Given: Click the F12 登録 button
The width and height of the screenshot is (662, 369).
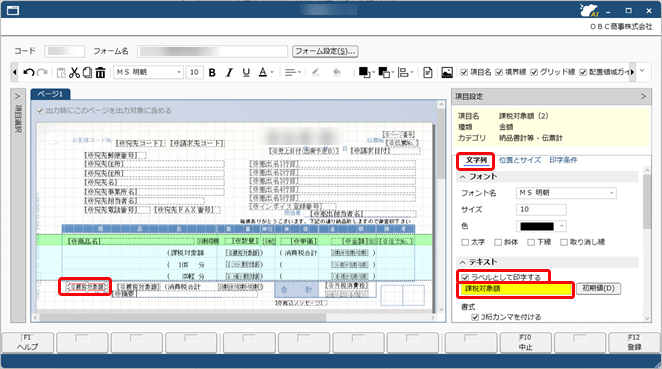Looking at the screenshot, I should pyautogui.click(x=634, y=342).
